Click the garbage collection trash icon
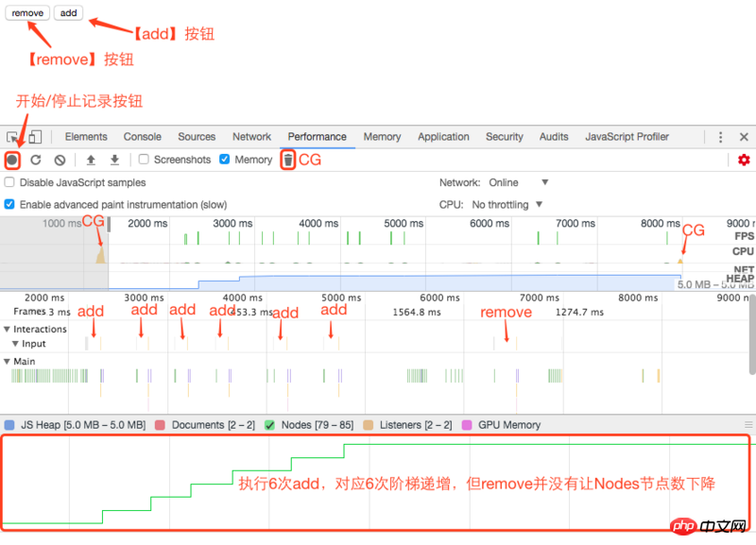Screen dimensions: 756x545 click(x=287, y=159)
